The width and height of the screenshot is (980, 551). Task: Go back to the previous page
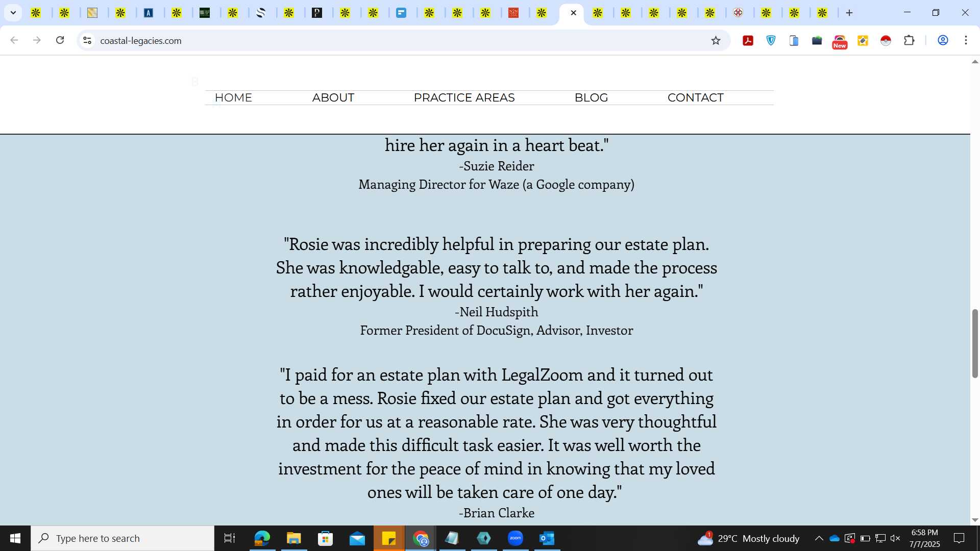tap(14, 40)
